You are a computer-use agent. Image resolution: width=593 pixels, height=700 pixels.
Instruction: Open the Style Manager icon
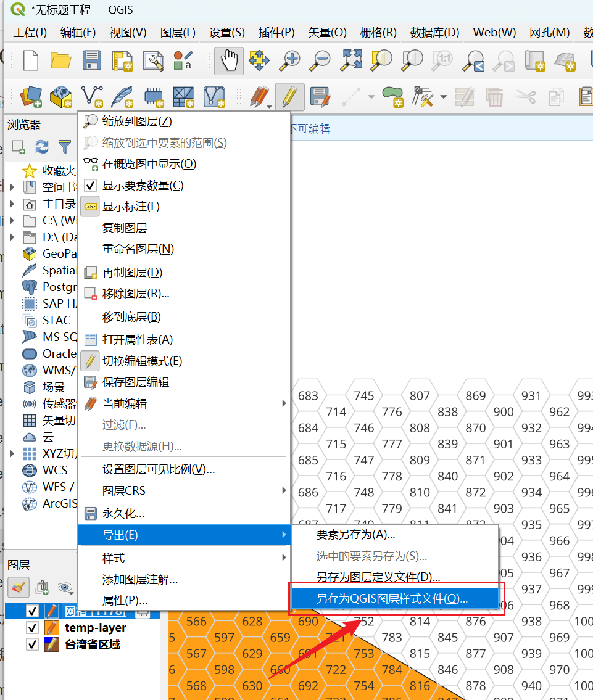[x=183, y=60]
